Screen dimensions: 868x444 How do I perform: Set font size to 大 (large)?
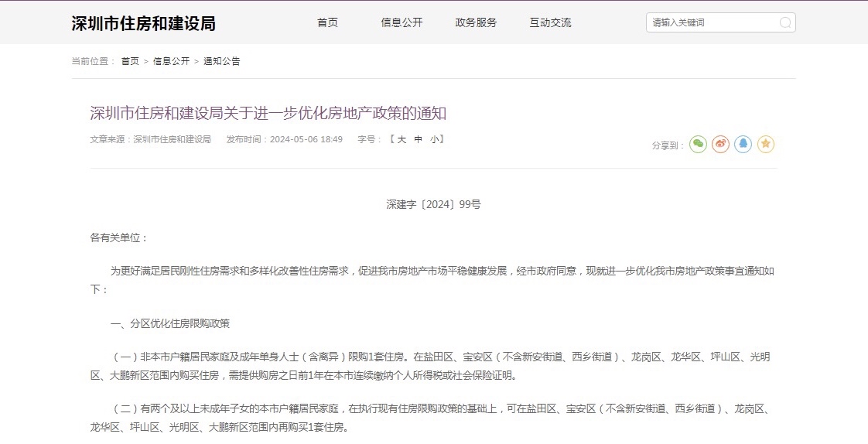pyautogui.click(x=402, y=139)
